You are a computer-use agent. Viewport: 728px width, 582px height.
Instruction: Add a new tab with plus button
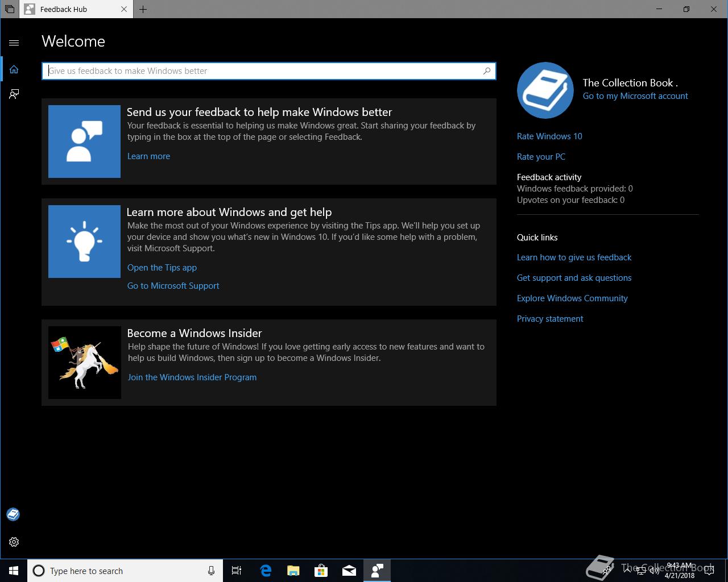click(143, 10)
